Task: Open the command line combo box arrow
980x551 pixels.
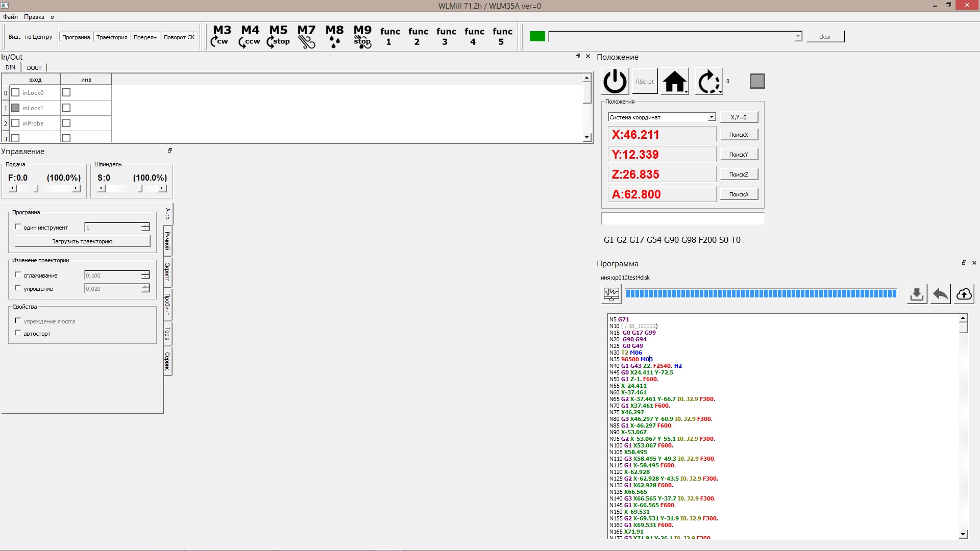Action: [x=797, y=37]
